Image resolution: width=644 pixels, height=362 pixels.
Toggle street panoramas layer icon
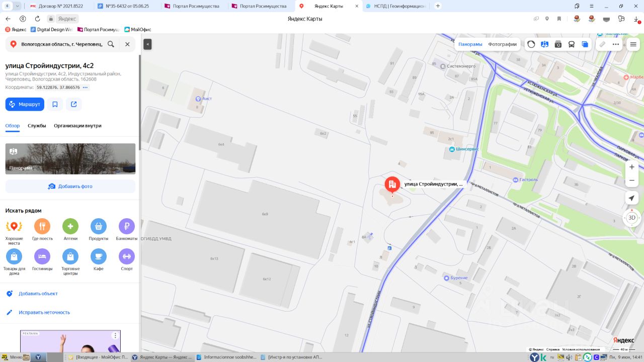tap(544, 44)
